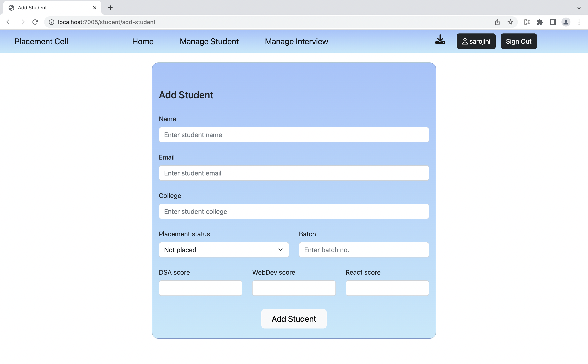Click the Add Student submit button
The height and width of the screenshot is (364, 588).
coord(294,318)
